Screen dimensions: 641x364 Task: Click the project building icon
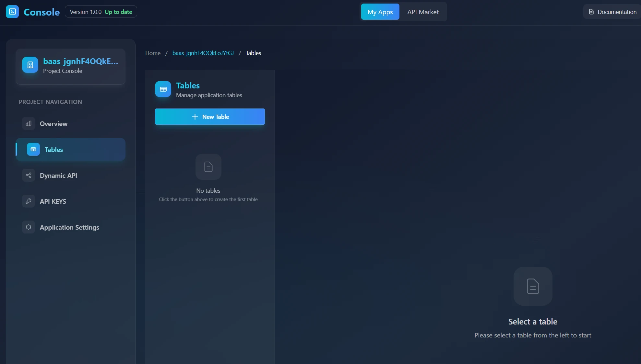tap(30, 65)
